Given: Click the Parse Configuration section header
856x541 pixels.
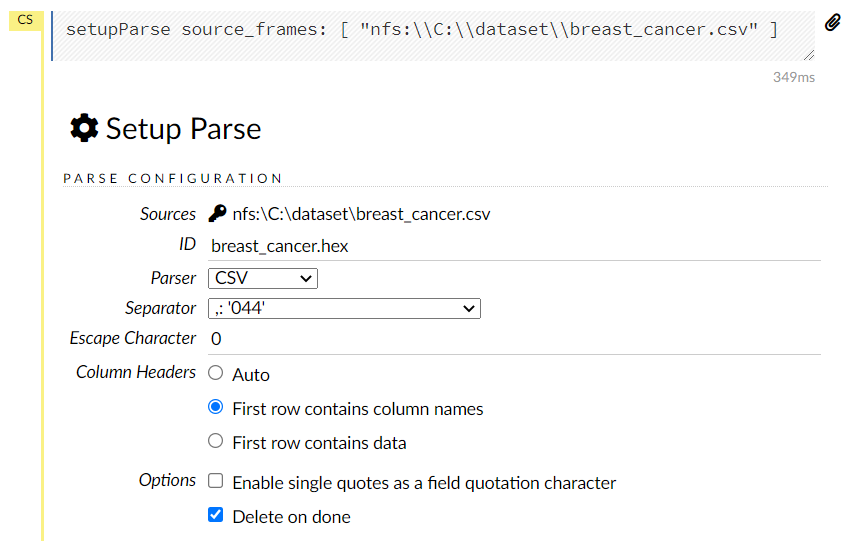Looking at the screenshot, I should (x=173, y=178).
